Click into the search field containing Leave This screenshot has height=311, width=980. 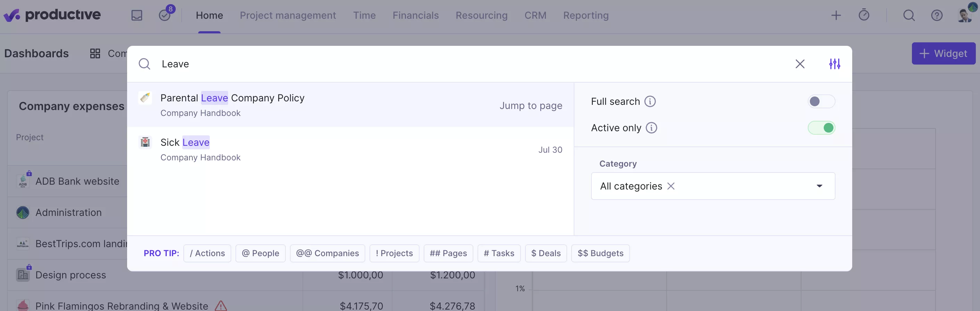(x=472, y=64)
